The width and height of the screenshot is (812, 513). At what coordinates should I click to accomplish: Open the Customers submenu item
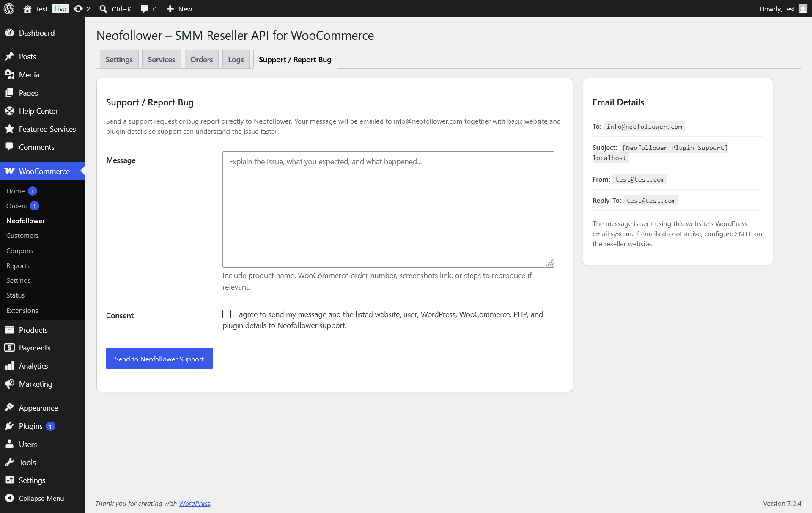click(22, 235)
